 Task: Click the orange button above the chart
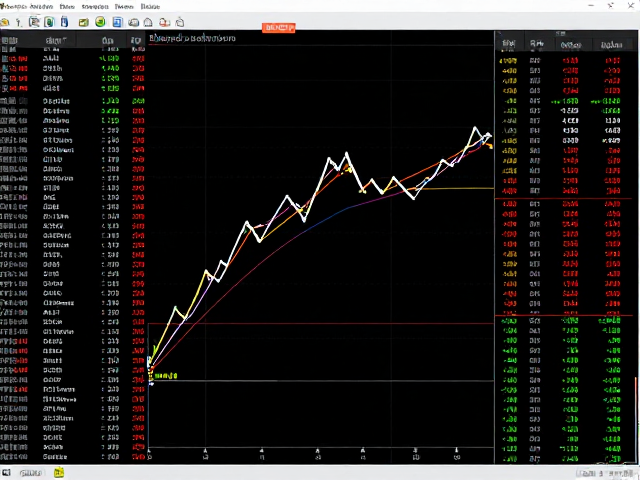pos(279,28)
